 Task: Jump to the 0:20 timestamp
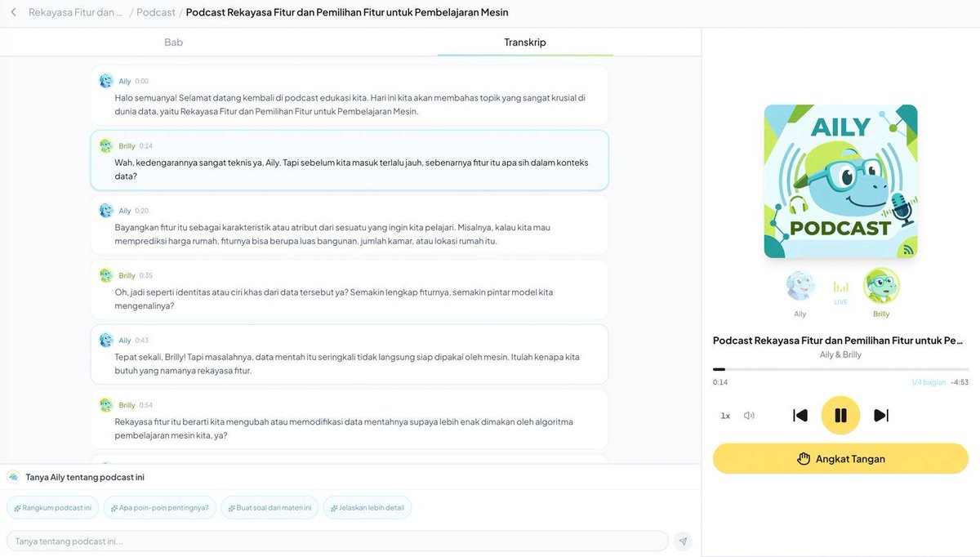tap(142, 211)
